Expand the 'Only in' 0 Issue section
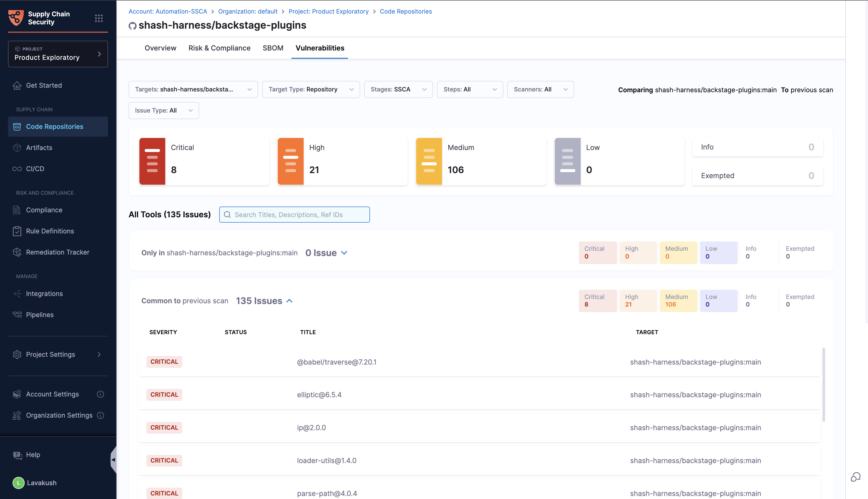 pos(344,253)
